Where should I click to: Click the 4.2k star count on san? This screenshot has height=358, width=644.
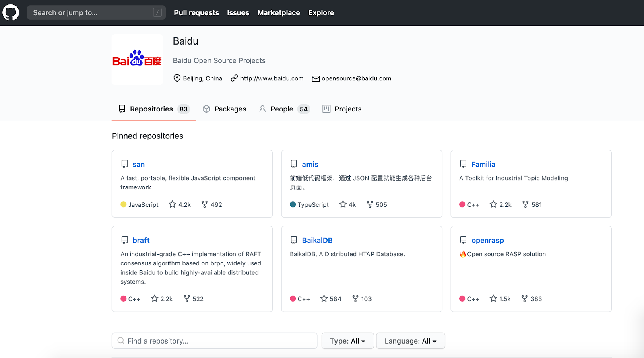[x=185, y=204]
